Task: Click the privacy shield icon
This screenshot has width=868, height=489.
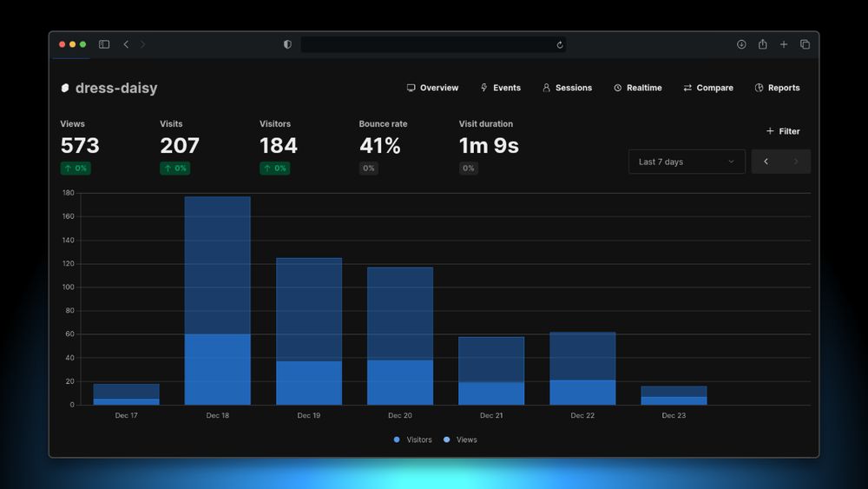Action: pyautogui.click(x=287, y=44)
